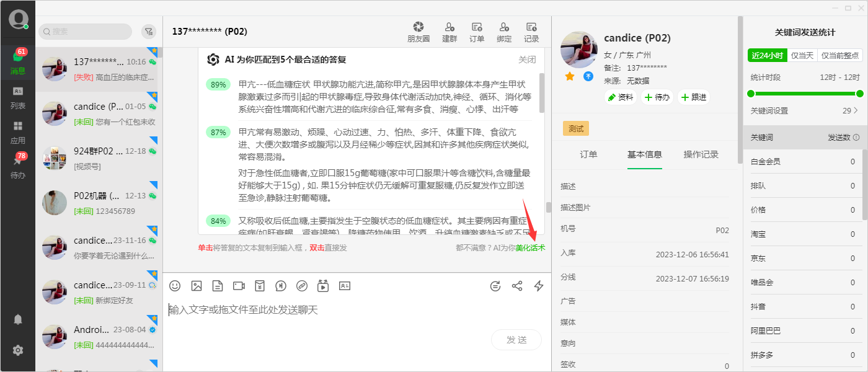Click the 建群 create group icon

tap(449, 32)
